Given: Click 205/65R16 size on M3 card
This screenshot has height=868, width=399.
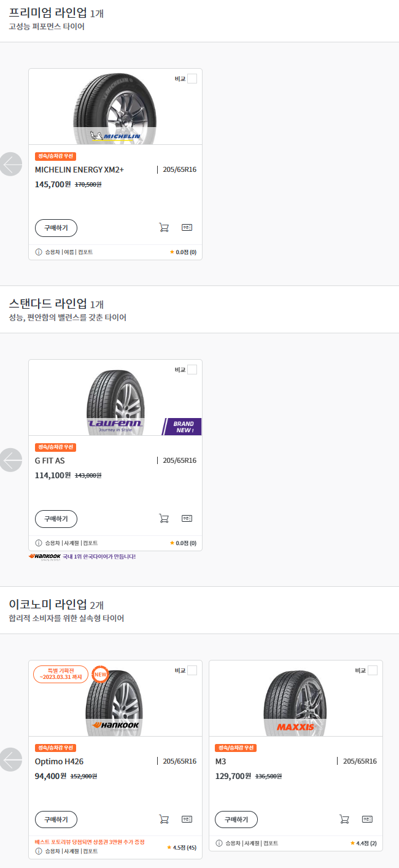Looking at the screenshot, I should tap(360, 761).
